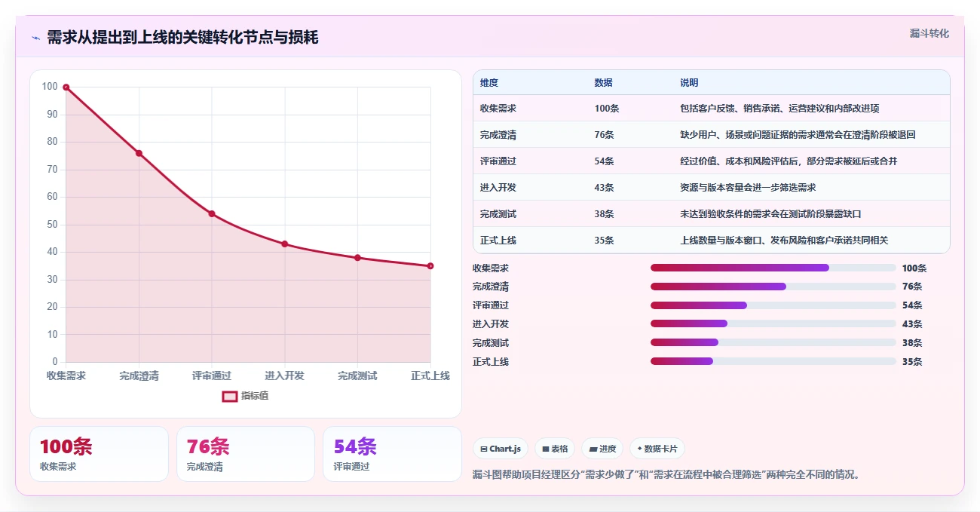Click the Chart.js chip
This screenshot has width=980, height=512.
tap(501, 449)
